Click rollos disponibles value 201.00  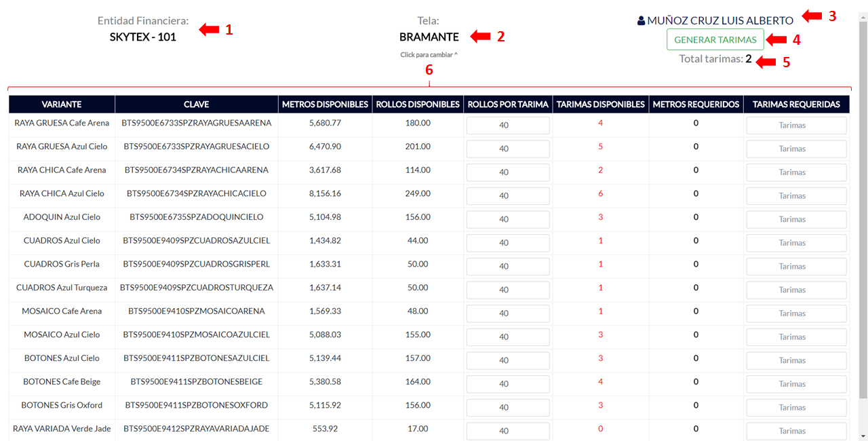(418, 147)
